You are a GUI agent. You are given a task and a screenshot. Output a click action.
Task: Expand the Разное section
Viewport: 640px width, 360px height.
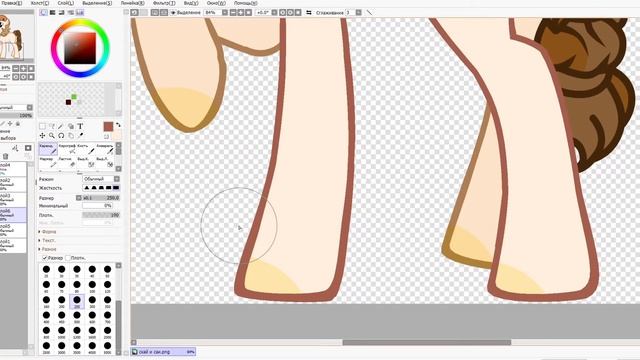coord(48,249)
